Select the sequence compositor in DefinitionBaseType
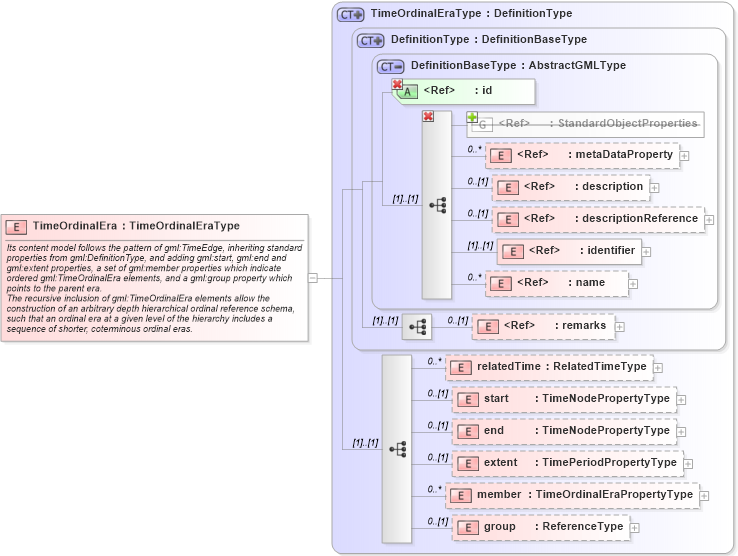 [x=437, y=205]
